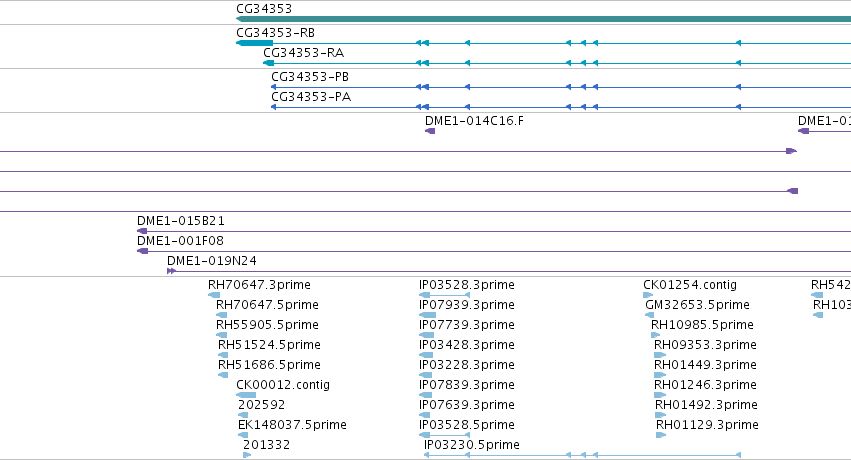The height and width of the screenshot is (460, 851).
Task: Select the CG34353-RA transcript label
Action: 303,53
